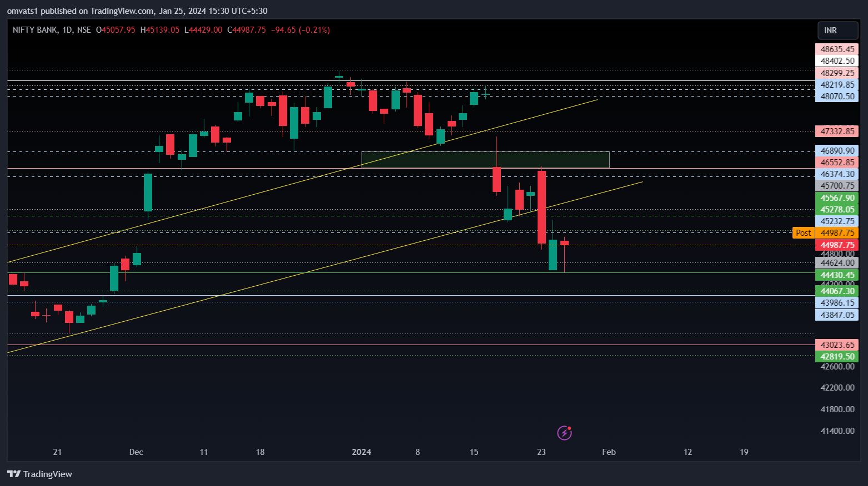Select gray price label 44624.00
868x486 pixels.
[x=837, y=263]
